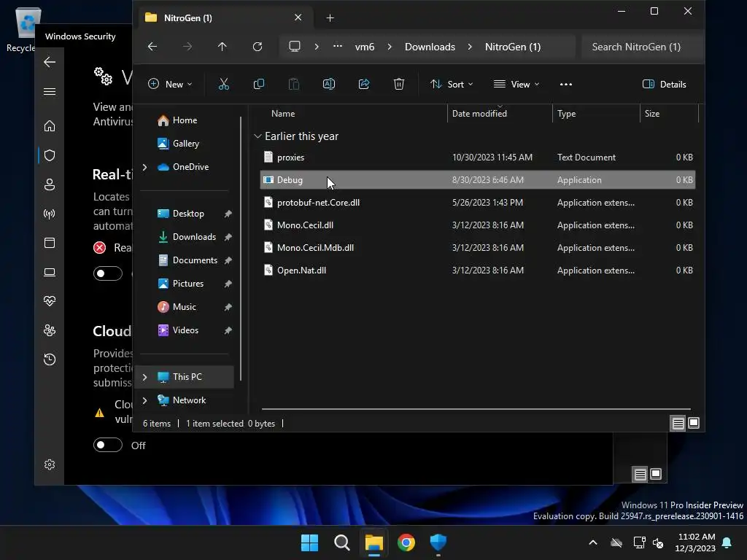
Task: Expand This PC tree node
Action: [145, 377]
